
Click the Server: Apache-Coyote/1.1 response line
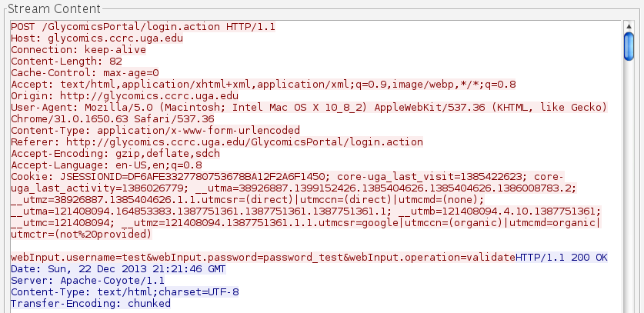click(x=87, y=280)
